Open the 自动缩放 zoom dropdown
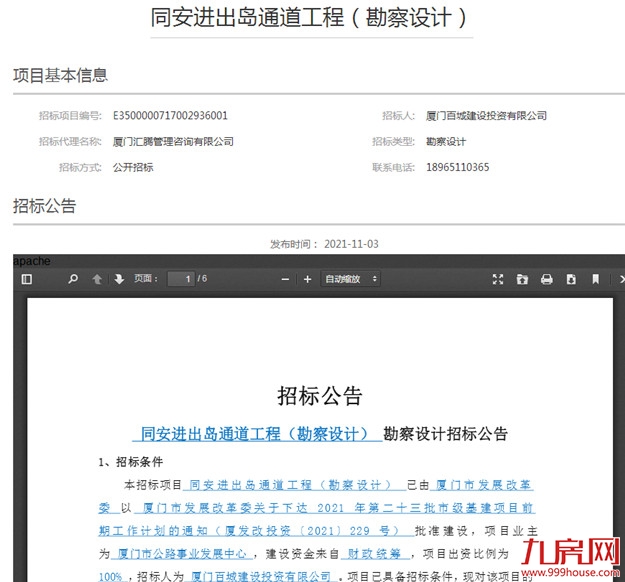Viewport: 625px width, 582px height. tap(350, 279)
